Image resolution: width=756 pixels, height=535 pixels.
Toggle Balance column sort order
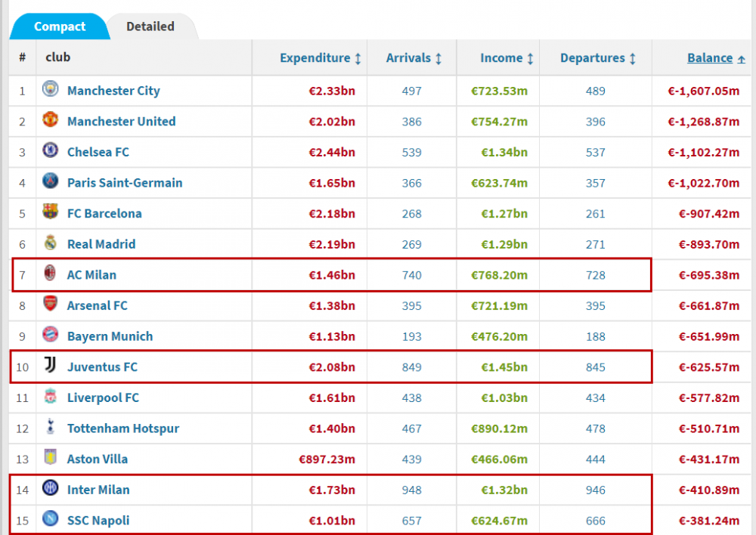click(x=716, y=58)
